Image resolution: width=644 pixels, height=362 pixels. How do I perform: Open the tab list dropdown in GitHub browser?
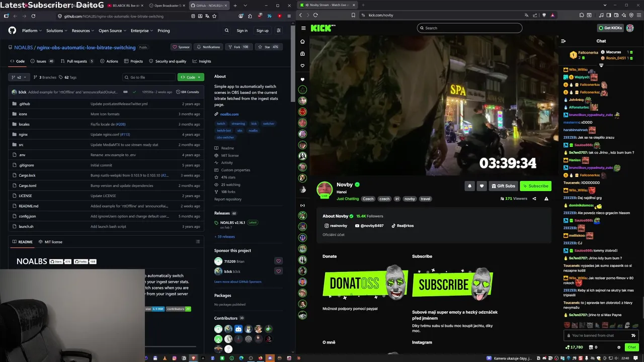[x=245, y=6]
